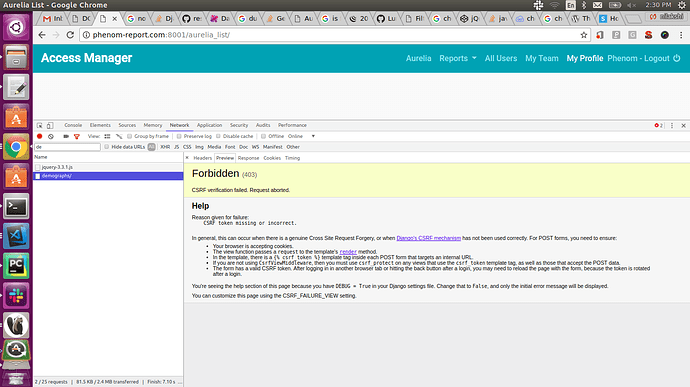Open Visual Studio Code from the launcher
Viewport: 690px width, 387px height.
pos(16,236)
